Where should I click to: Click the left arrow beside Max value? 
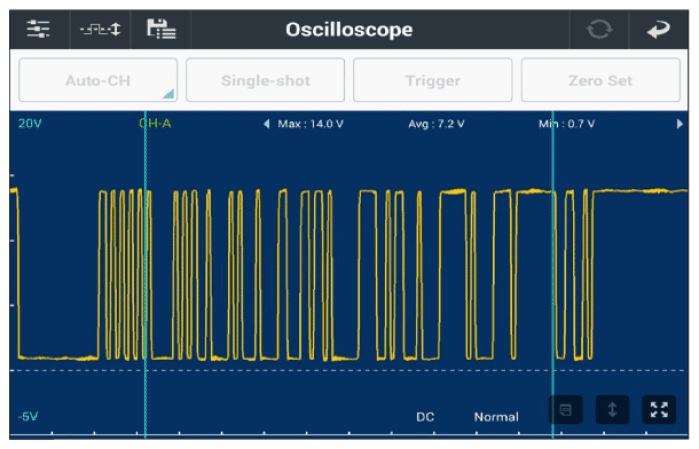(x=266, y=124)
